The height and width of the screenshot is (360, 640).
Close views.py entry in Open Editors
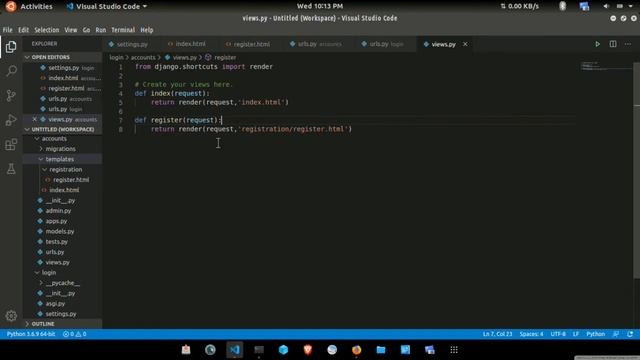click(35, 119)
